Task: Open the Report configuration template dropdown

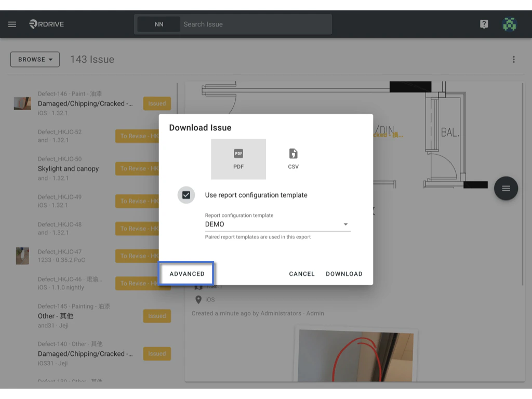Action: 345,224
